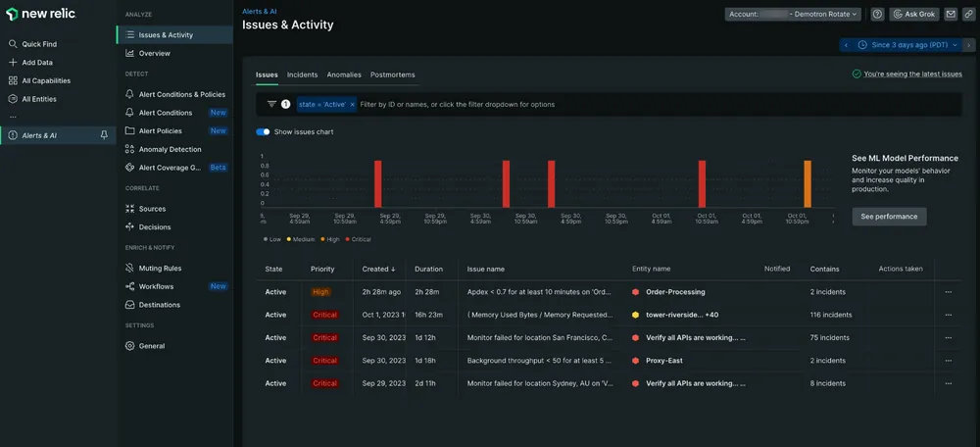Open actions menu for 8 incidents row
Screen dimensions: 980x447
pyautogui.click(x=948, y=383)
